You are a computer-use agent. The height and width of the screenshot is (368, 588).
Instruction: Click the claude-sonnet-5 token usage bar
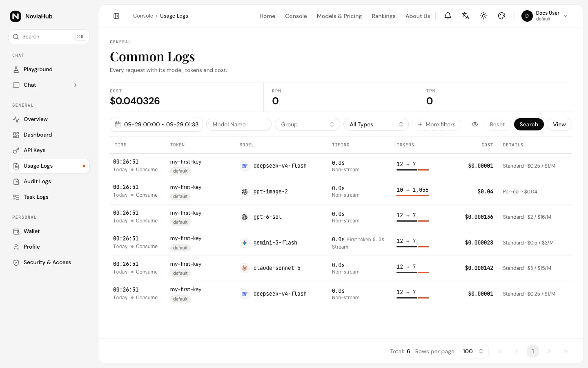click(413, 272)
